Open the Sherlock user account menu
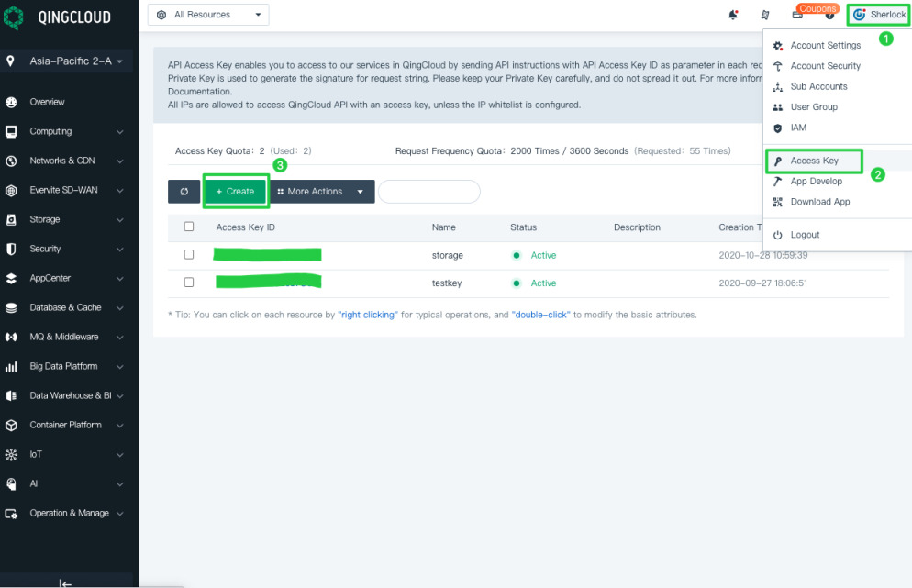The height and width of the screenshot is (588, 912). tap(879, 15)
